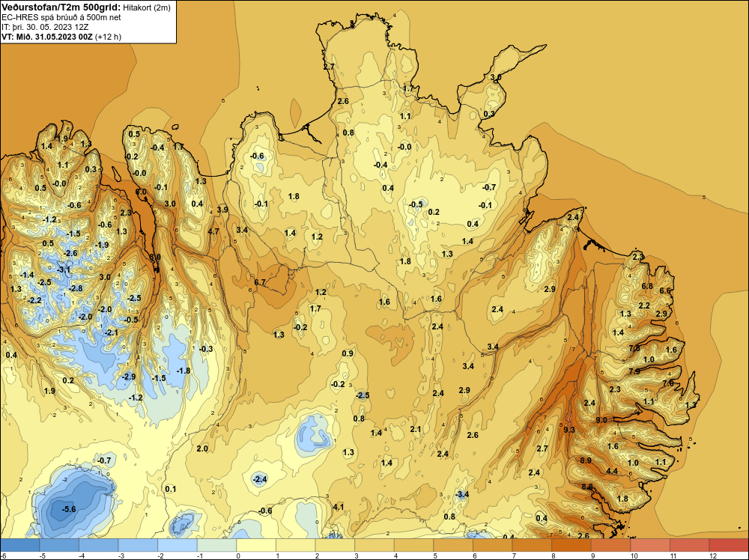Image resolution: width=749 pixels, height=560 pixels.
Task: Click the '(+12 h)' forecast offset
Action: pyautogui.click(x=108, y=37)
